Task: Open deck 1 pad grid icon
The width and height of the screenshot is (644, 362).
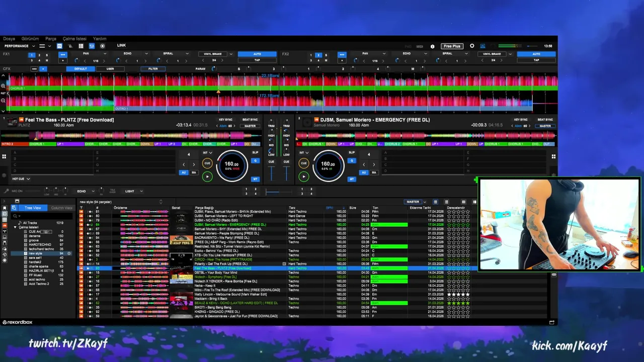Action: pos(4,156)
